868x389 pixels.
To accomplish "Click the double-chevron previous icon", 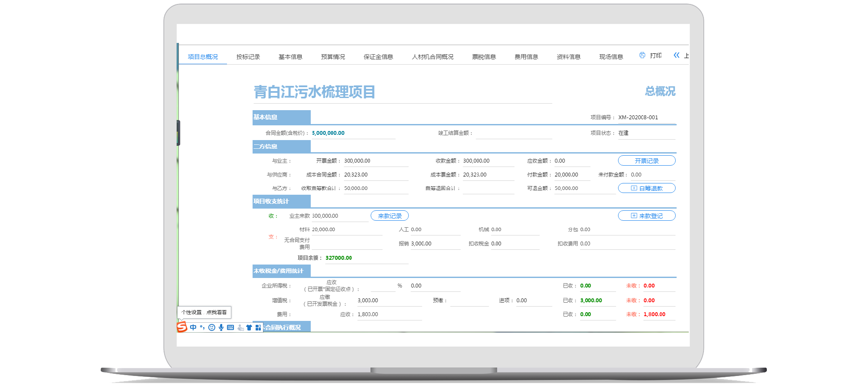I will pyautogui.click(x=676, y=55).
